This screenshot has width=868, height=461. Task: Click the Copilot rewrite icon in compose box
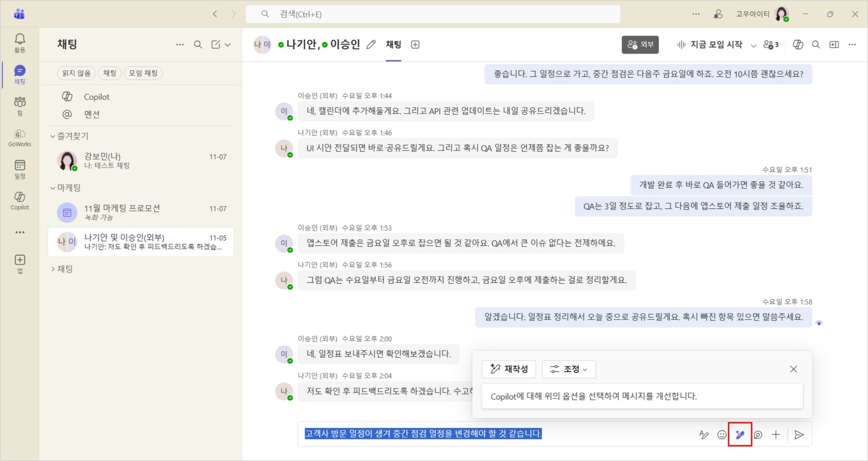pyautogui.click(x=740, y=435)
